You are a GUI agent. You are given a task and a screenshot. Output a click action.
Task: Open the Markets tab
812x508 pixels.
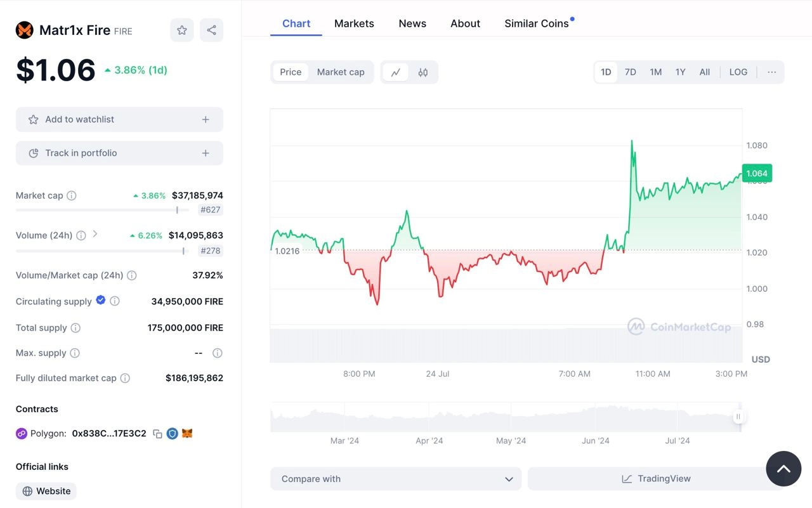pos(354,23)
